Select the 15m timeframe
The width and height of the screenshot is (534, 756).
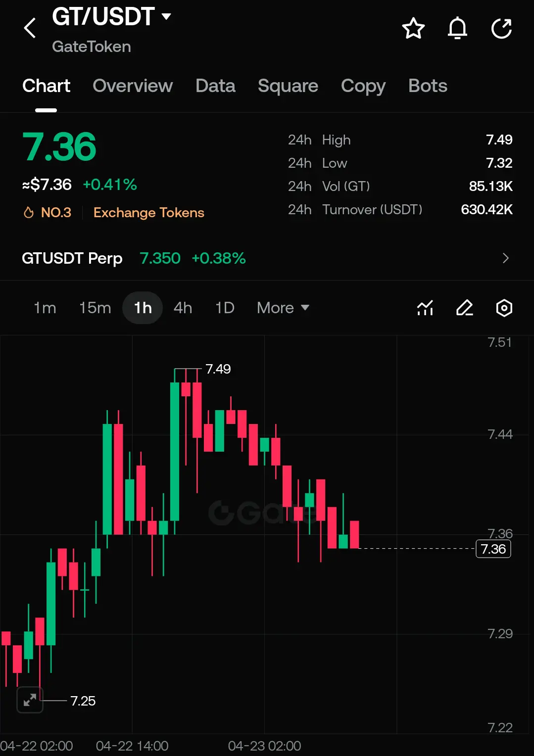click(95, 308)
